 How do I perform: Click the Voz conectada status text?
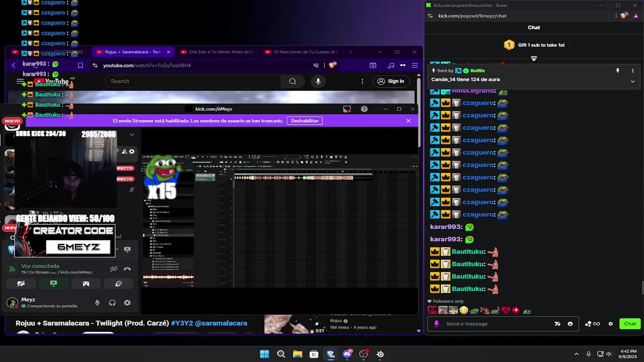coord(40,266)
